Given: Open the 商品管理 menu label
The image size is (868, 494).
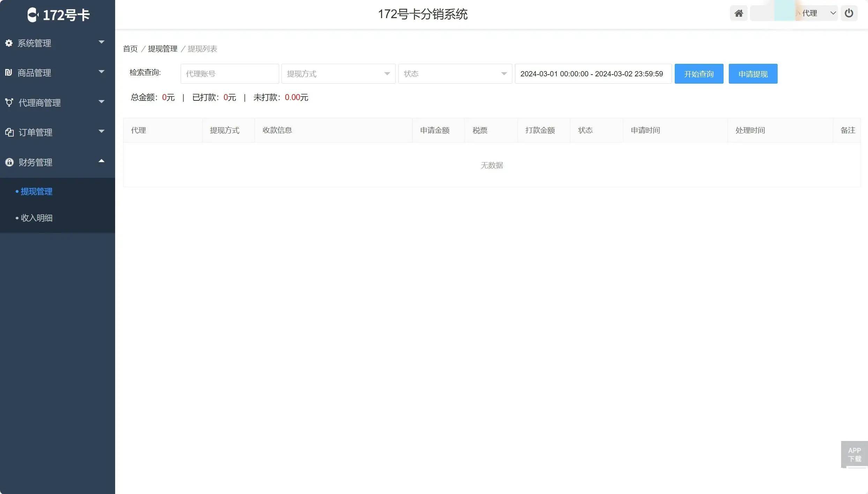Looking at the screenshot, I should (x=34, y=73).
